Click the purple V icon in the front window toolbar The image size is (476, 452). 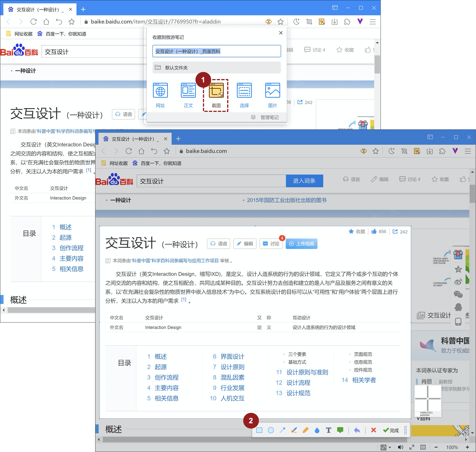(455, 151)
